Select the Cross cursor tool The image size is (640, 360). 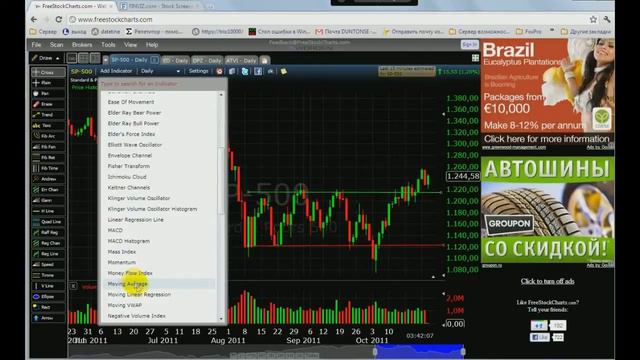point(48,72)
